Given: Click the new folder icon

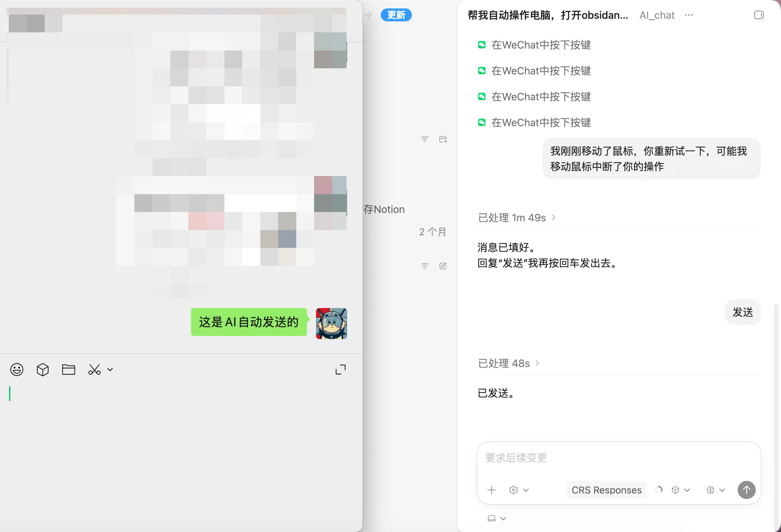Looking at the screenshot, I should click(443, 139).
